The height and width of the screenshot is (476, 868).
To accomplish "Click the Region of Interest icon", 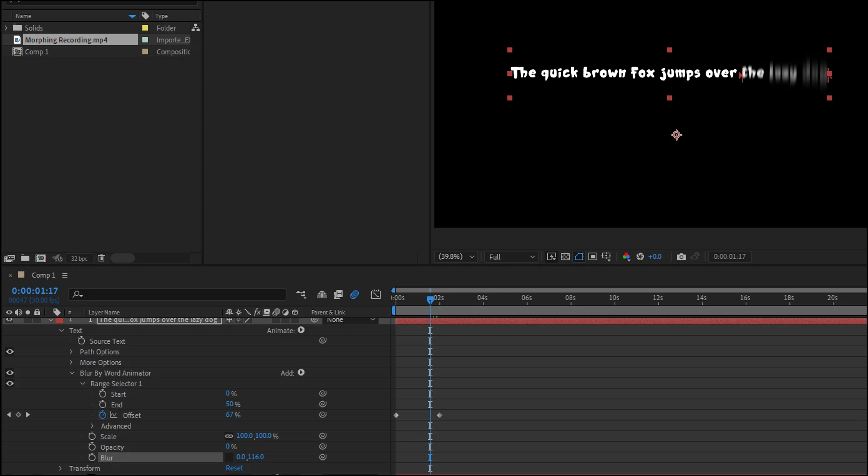I will [592, 257].
